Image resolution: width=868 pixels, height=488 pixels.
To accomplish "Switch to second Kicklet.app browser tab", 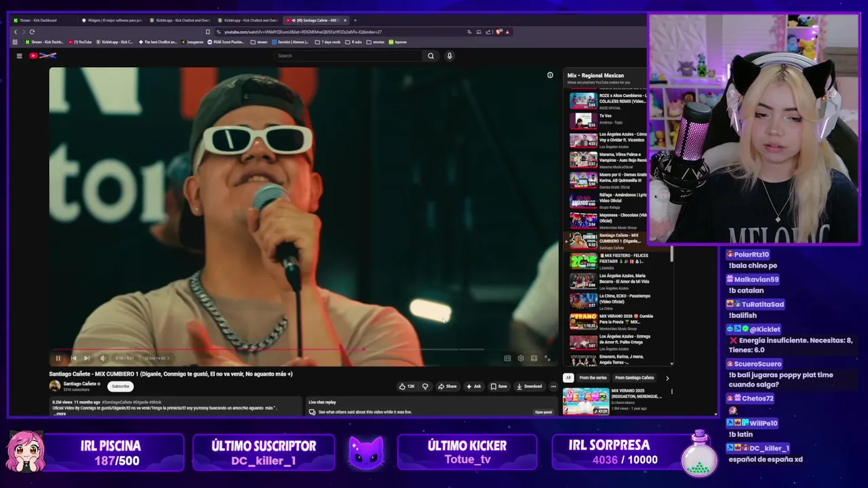I will [248, 20].
